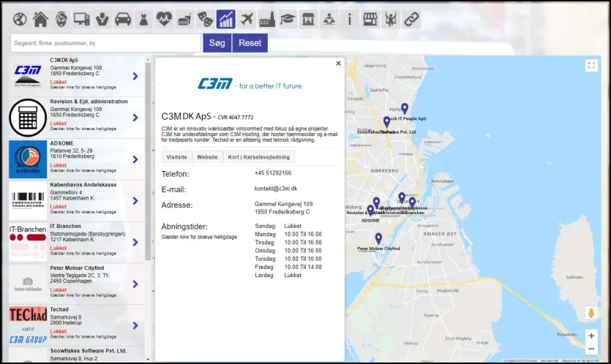This screenshot has width=611, height=364.
Task: Click the C3M logo thumbnail in list
Action: [x=28, y=75]
